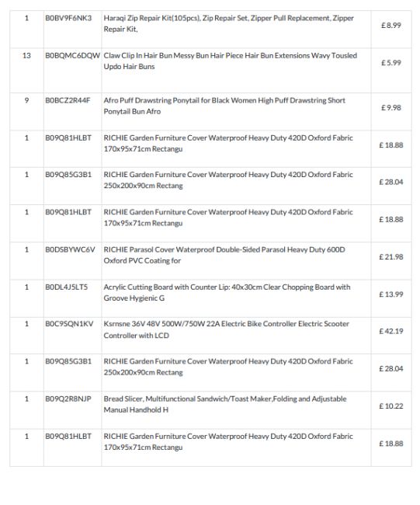Select ASIN code B09Q2R8NJP

click(x=68, y=399)
